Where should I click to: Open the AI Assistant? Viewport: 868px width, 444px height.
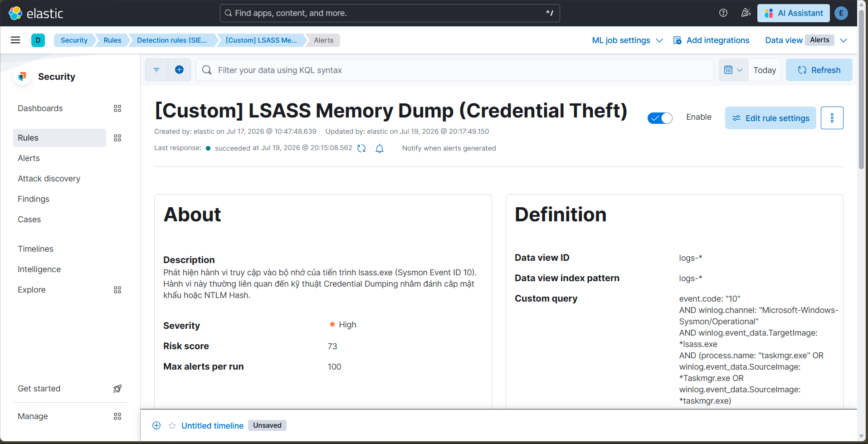click(x=794, y=13)
